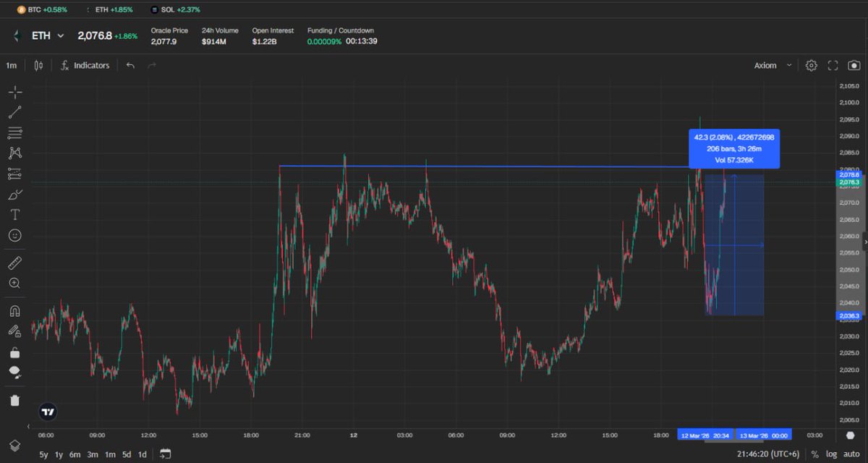This screenshot has height=463, width=868.
Task: Click the 12 Mar '26 20:34 time marker
Action: click(704, 436)
